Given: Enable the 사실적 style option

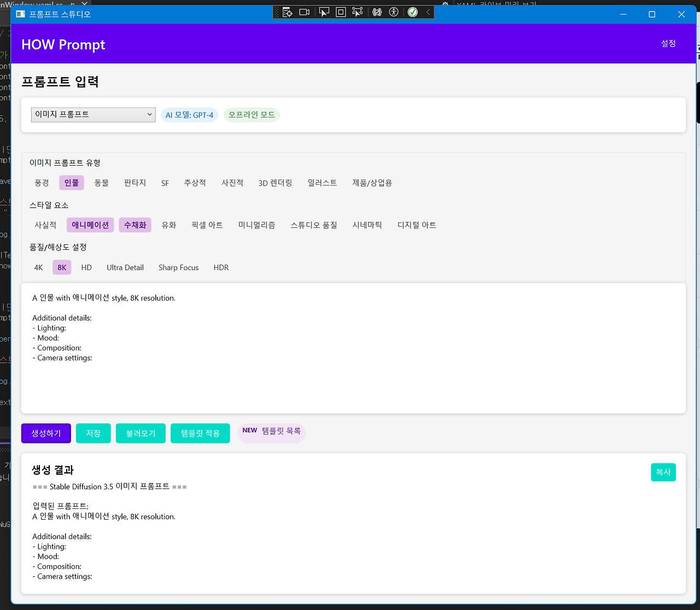Looking at the screenshot, I should point(45,225).
